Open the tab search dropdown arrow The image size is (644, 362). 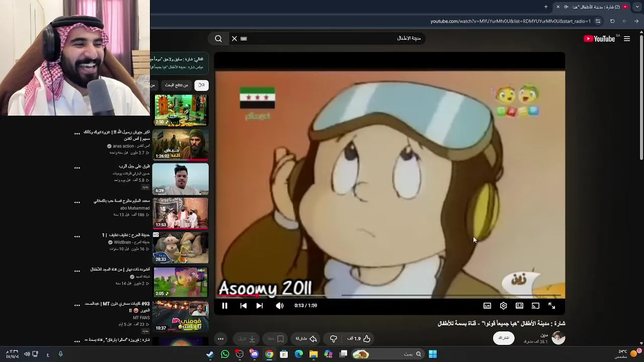click(637, 7)
